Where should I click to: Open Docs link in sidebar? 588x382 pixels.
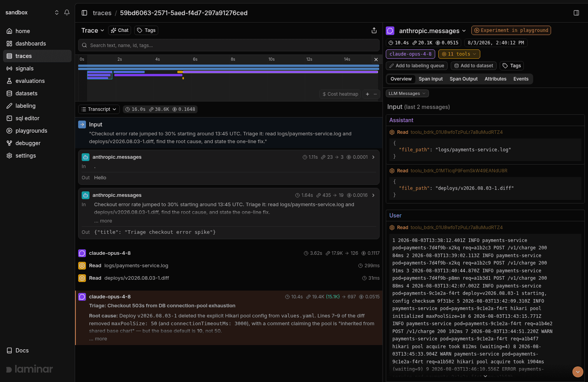(x=18, y=350)
